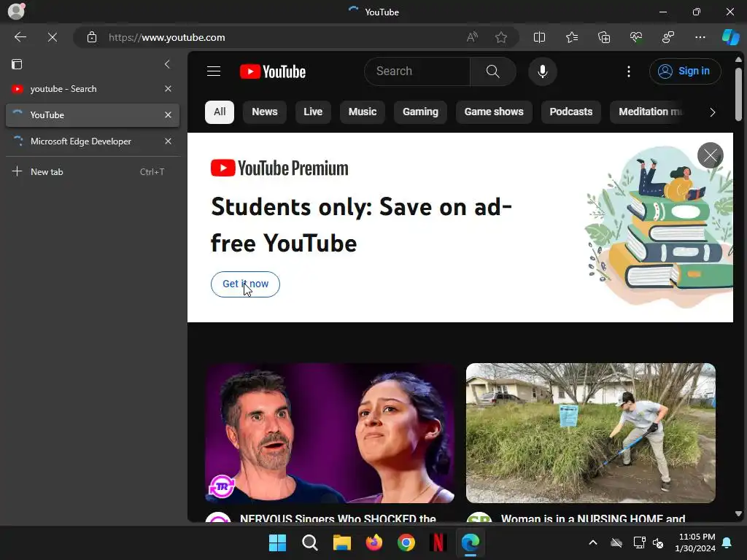Click page scrollbar up arrow
The image size is (747, 560).
738,60
